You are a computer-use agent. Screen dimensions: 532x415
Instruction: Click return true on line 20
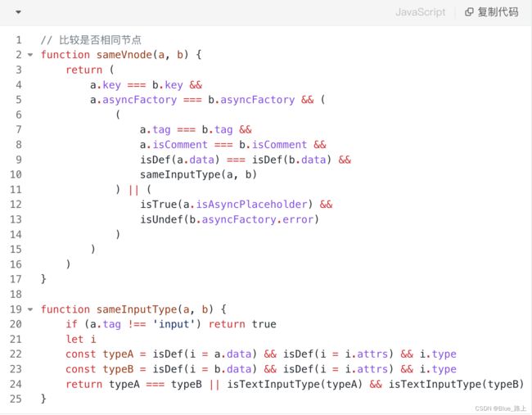tap(242, 324)
